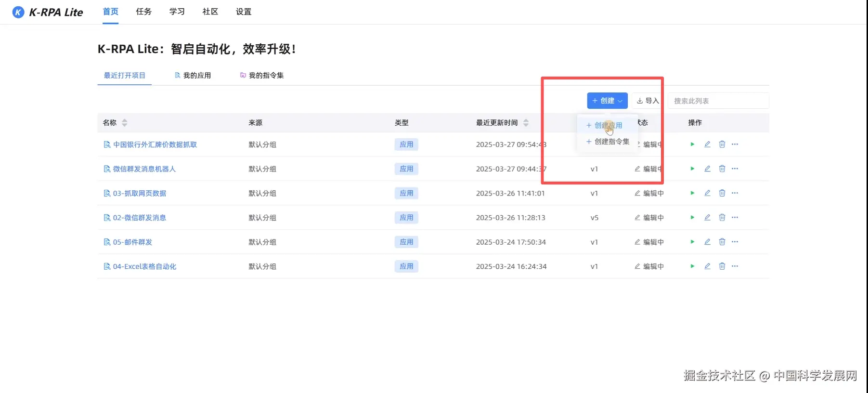This screenshot has width=868, height=393.
Task: Open the 任务 navigation tab
Action: [x=144, y=12]
